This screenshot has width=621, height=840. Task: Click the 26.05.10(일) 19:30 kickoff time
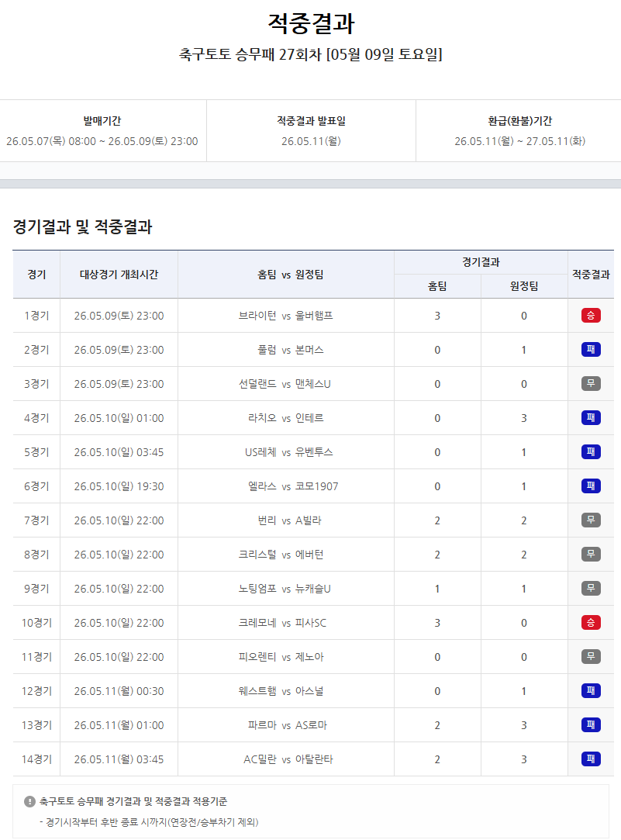(x=119, y=486)
